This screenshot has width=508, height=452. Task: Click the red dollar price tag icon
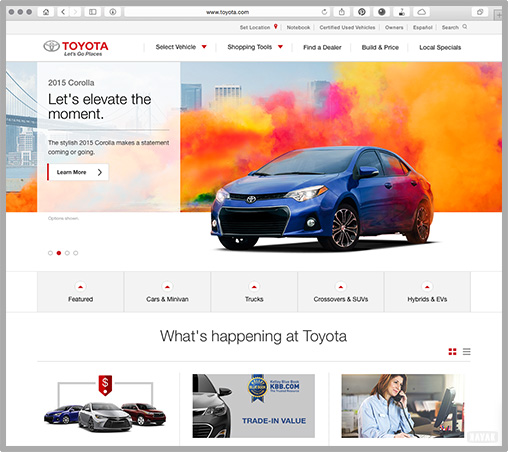[105, 385]
